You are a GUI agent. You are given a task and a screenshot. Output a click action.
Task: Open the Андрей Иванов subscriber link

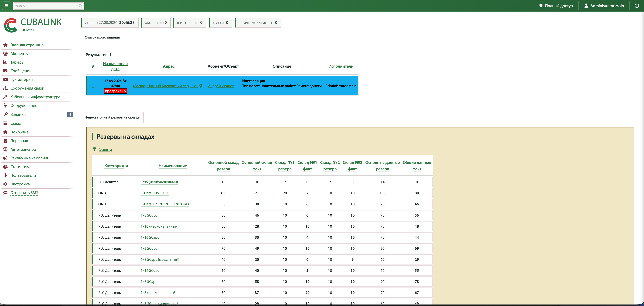pos(221,86)
